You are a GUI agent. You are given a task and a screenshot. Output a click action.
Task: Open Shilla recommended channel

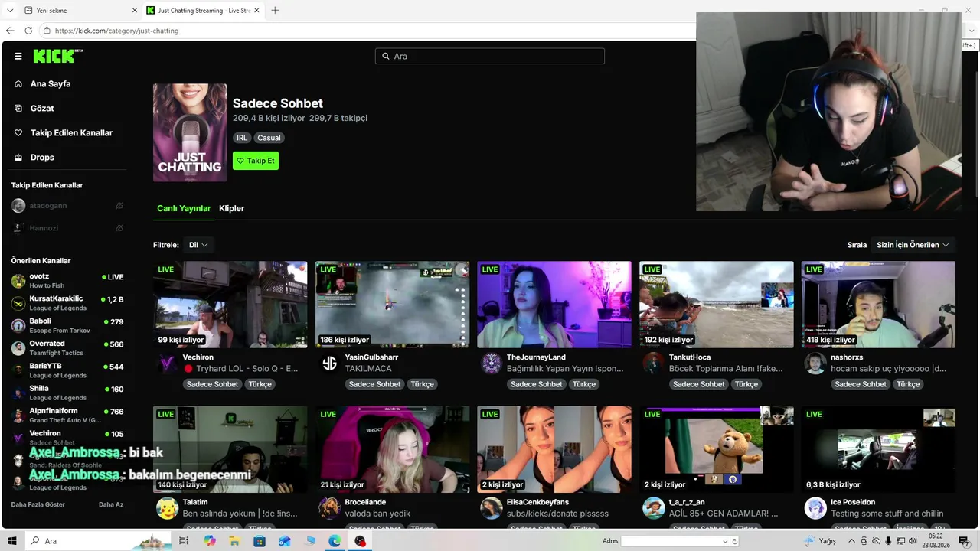point(67,393)
